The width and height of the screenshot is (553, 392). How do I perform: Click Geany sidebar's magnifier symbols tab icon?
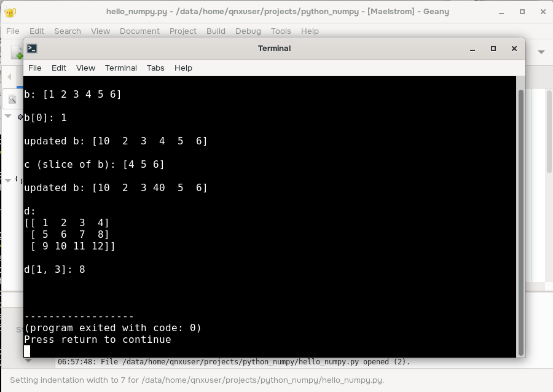point(12,100)
